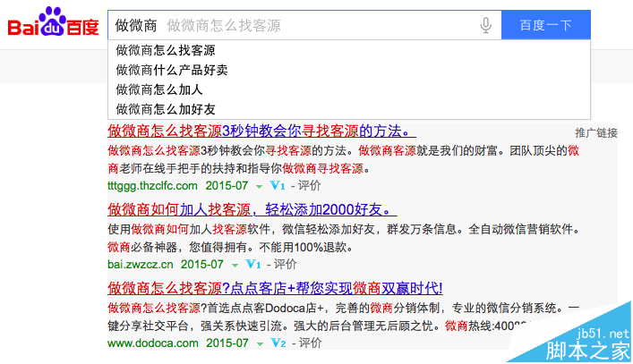Click the 推广链接 label

[595, 132]
